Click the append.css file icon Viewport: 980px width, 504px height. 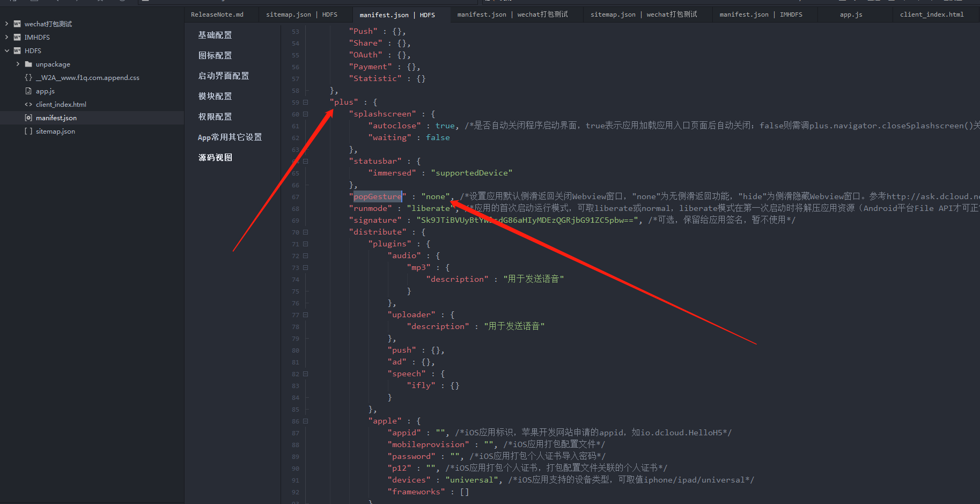(x=28, y=78)
